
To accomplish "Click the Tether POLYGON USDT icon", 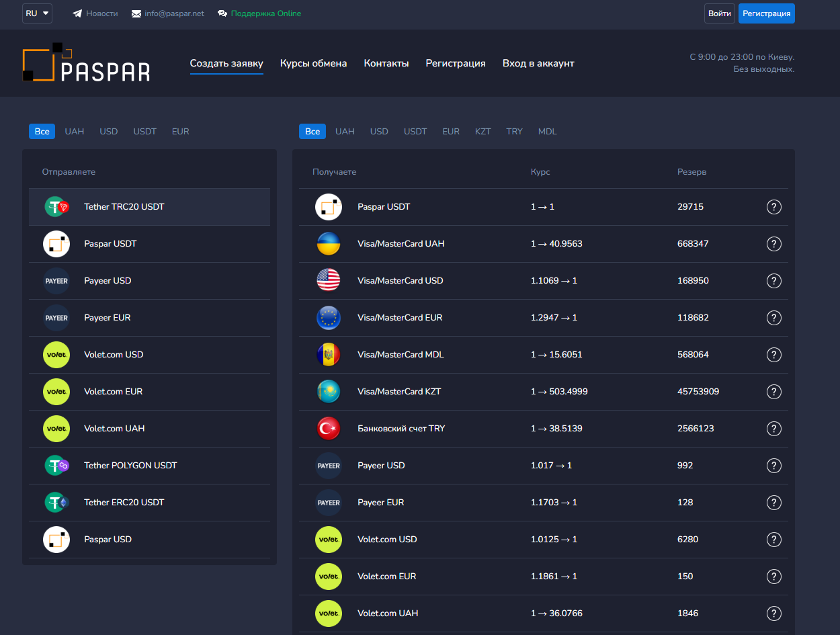I will 57,466.
